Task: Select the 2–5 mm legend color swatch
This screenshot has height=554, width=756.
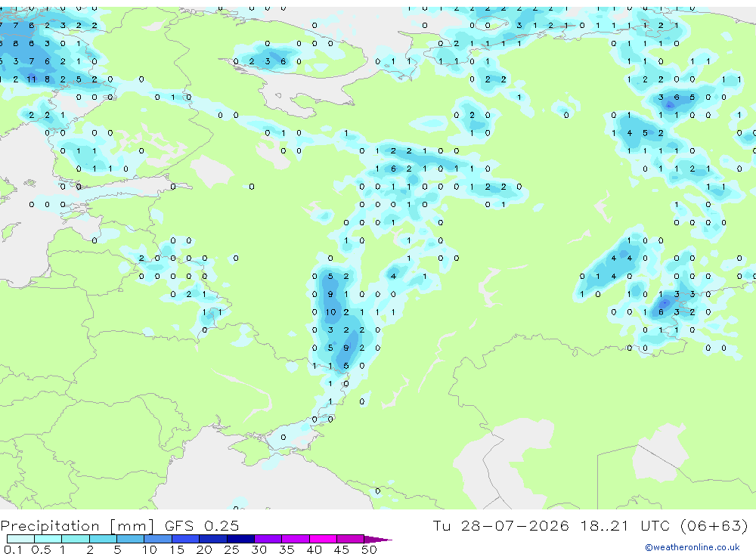Action: click(103, 539)
